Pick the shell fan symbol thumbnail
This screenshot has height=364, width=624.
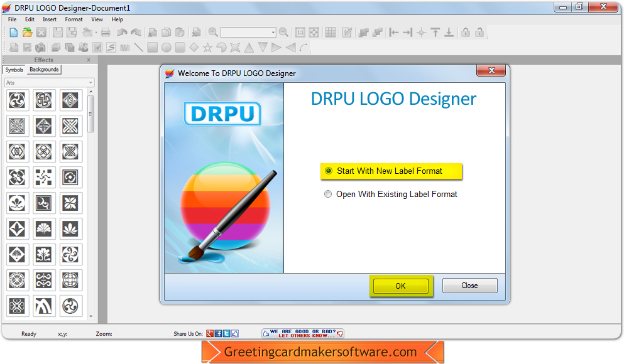(x=43, y=229)
